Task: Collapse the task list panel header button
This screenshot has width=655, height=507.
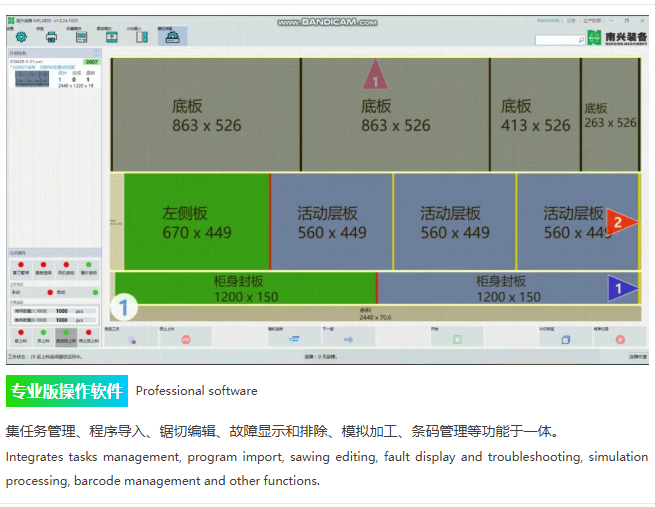Action: click(96, 54)
